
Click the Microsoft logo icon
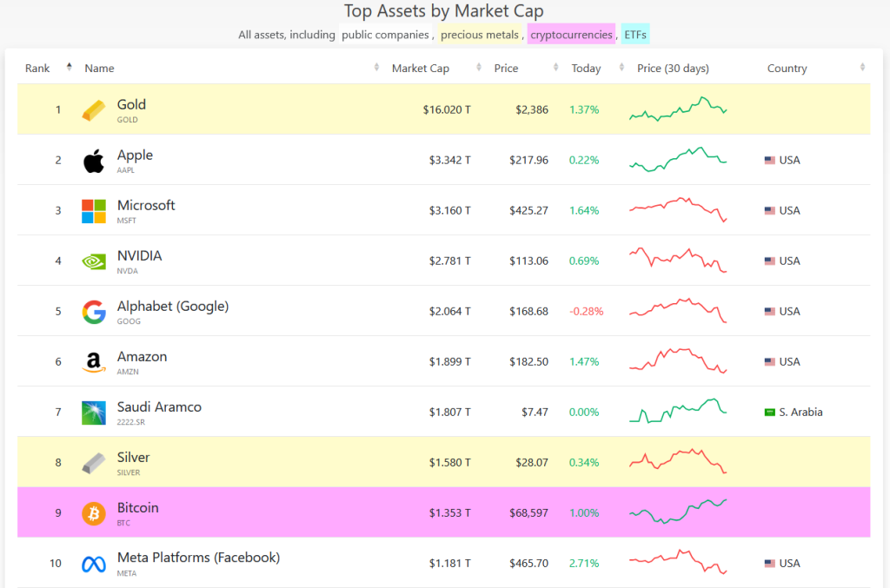pyautogui.click(x=94, y=211)
